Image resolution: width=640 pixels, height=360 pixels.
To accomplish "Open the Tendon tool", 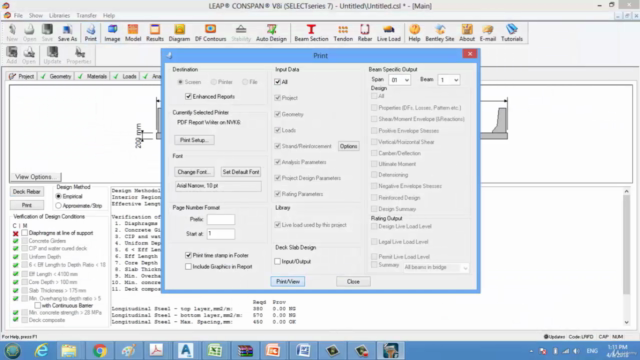I will 343,33.
